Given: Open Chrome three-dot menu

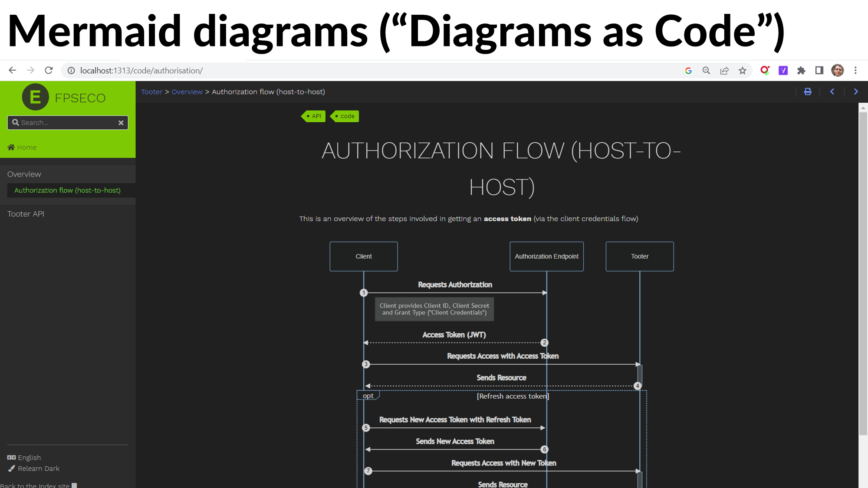Looking at the screenshot, I should pyautogui.click(x=855, y=70).
